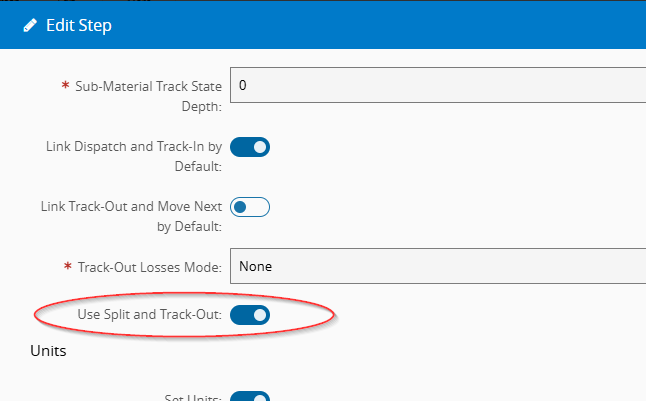Click the blue Edit Step header bar
646x401 pixels.
click(400, 26)
